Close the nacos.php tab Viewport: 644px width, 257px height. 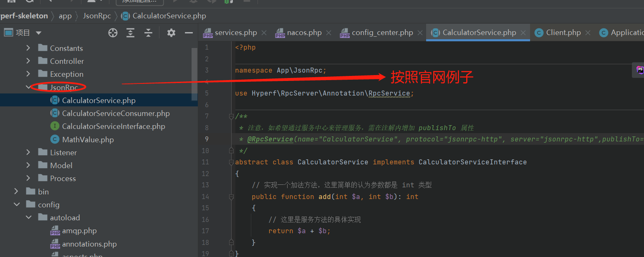click(328, 33)
